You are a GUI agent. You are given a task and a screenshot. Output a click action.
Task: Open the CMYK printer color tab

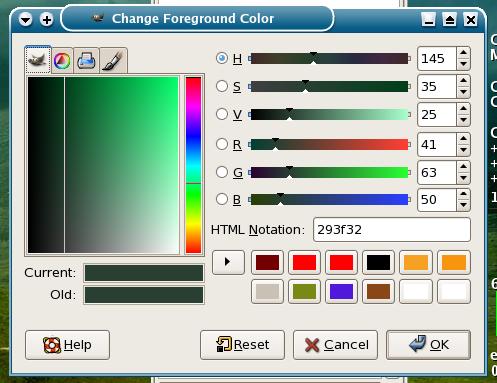click(86, 61)
